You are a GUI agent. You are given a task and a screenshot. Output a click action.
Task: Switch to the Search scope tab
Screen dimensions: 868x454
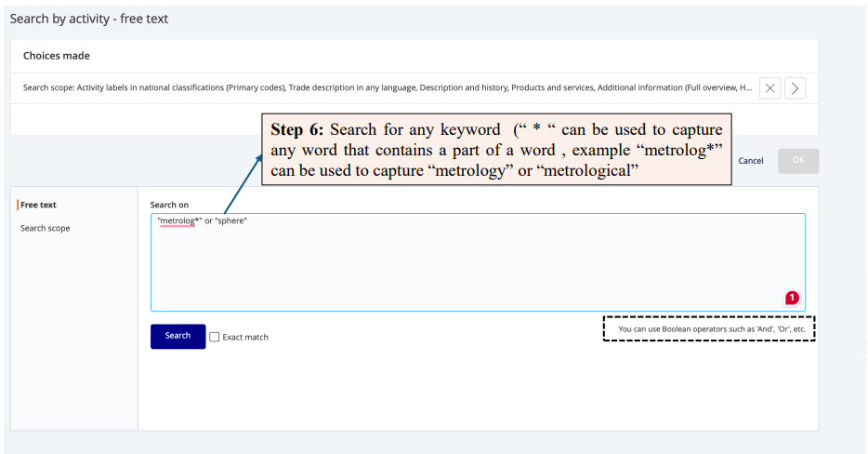[45, 228]
